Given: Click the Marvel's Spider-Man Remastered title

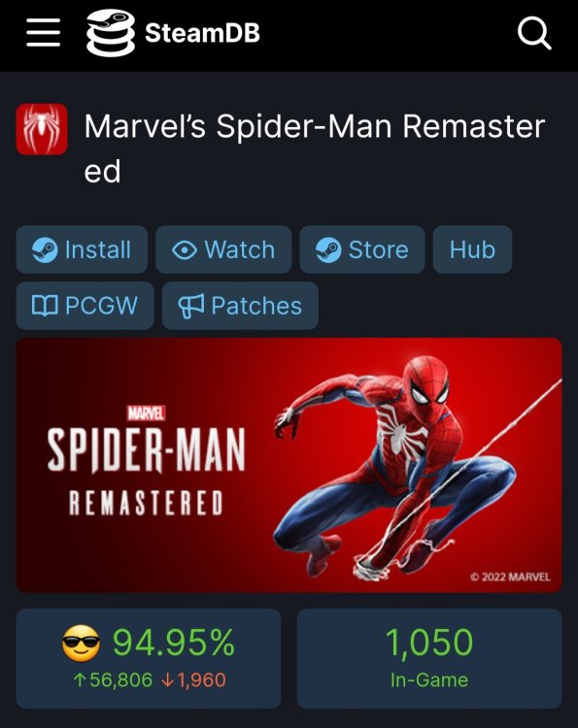Looking at the screenshot, I should 315,149.
